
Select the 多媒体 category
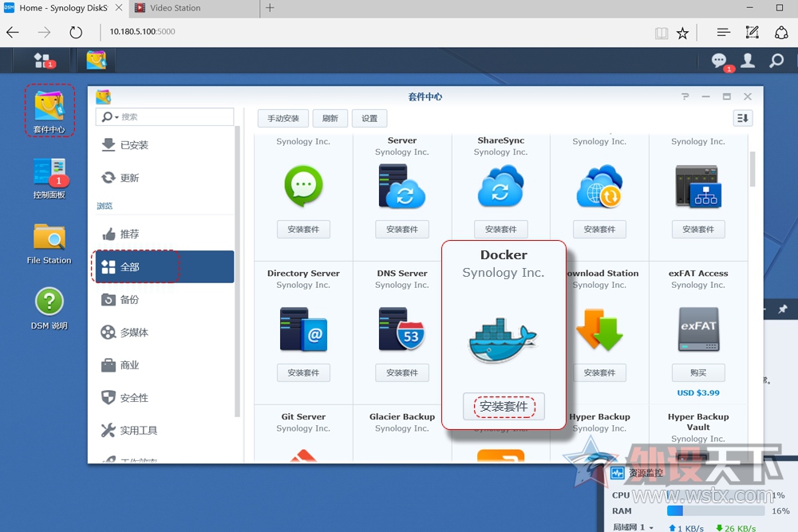(164, 332)
